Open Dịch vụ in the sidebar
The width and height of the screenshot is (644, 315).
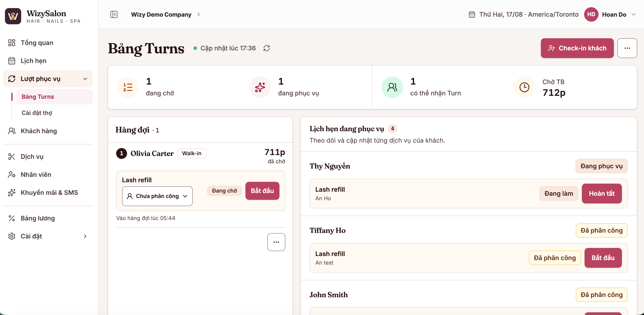(48, 157)
